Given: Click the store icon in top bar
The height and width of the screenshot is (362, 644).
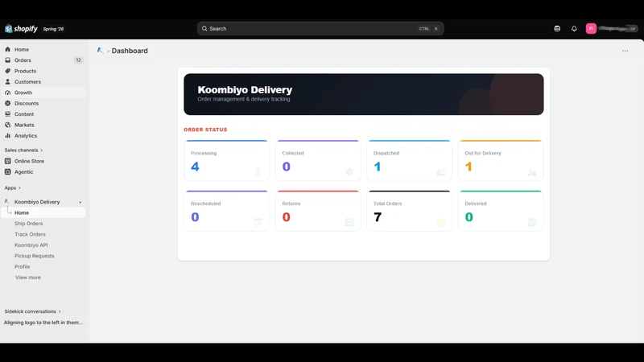Looking at the screenshot, I should 557,28.
